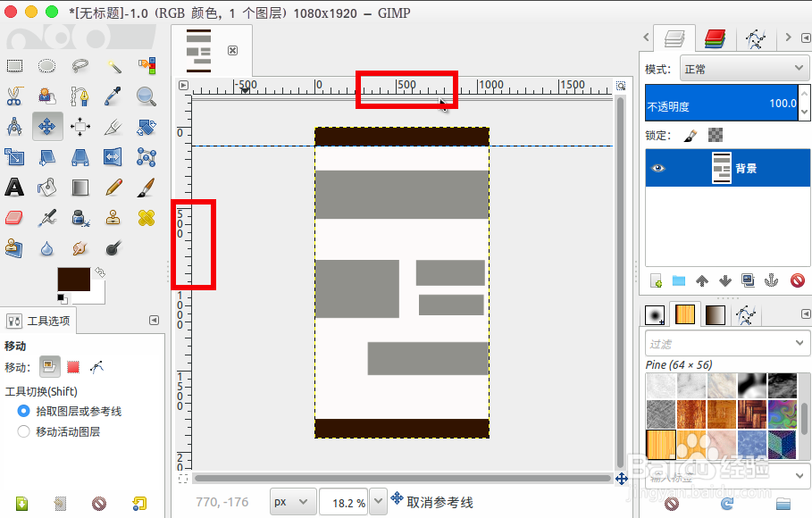Choose 拾取图层或参考线 radio option
The width and height of the screenshot is (812, 518).
click(23, 412)
